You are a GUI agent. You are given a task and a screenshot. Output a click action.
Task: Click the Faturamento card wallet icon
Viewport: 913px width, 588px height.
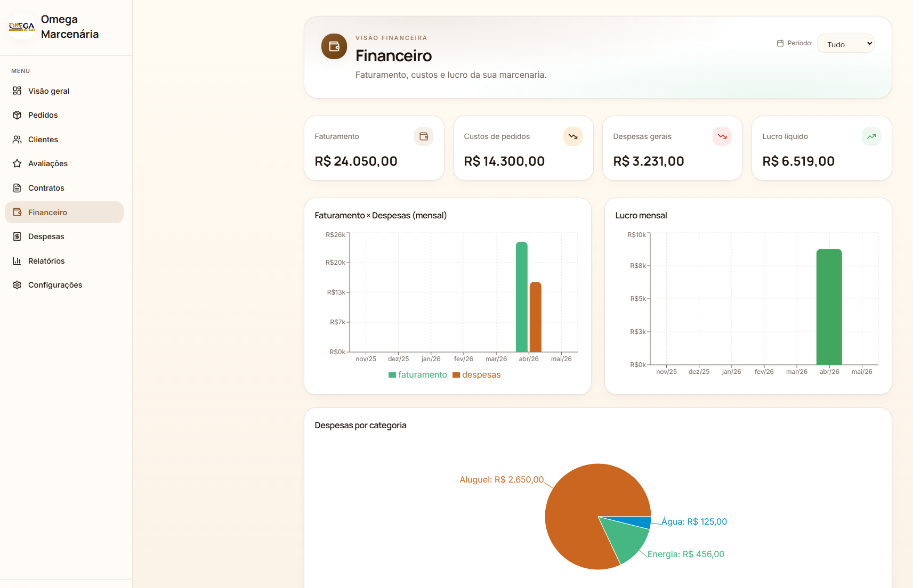click(x=424, y=136)
